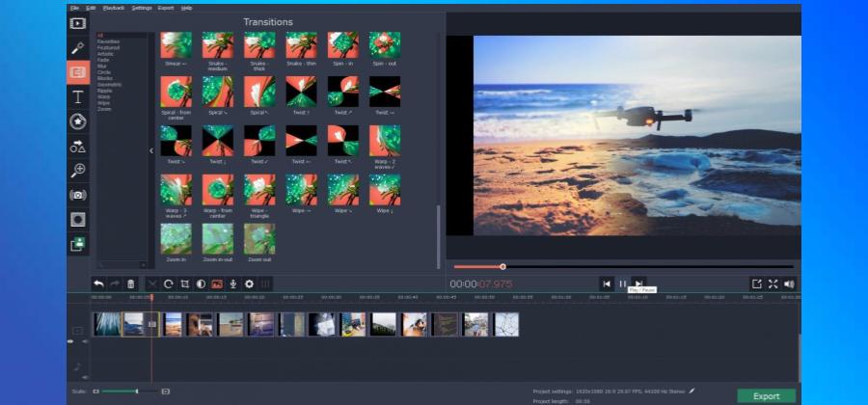The height and width of the screenshot is (405, 868).
Task: Open the Stickers star panel
Action: click(x=78, y=121)
